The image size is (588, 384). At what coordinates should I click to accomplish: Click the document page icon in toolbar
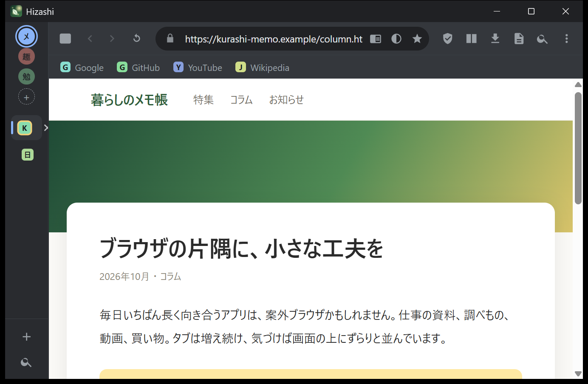(519, 39)
